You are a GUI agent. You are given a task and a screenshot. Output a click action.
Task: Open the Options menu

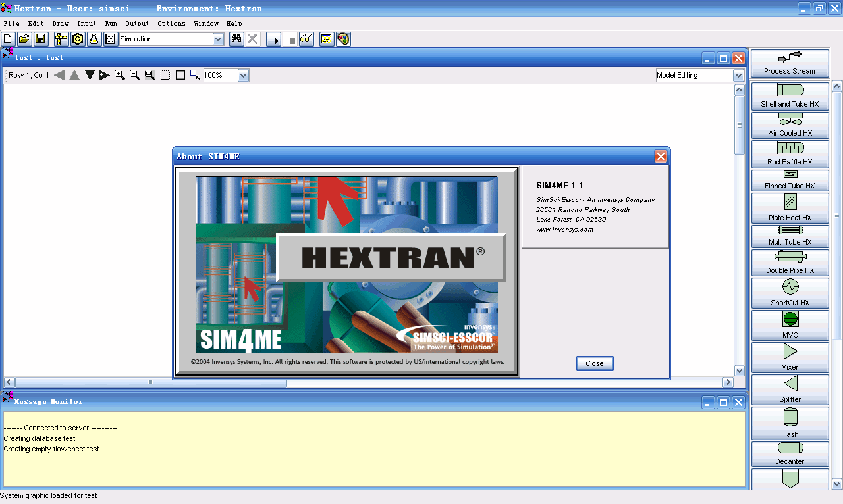point(171,24)
